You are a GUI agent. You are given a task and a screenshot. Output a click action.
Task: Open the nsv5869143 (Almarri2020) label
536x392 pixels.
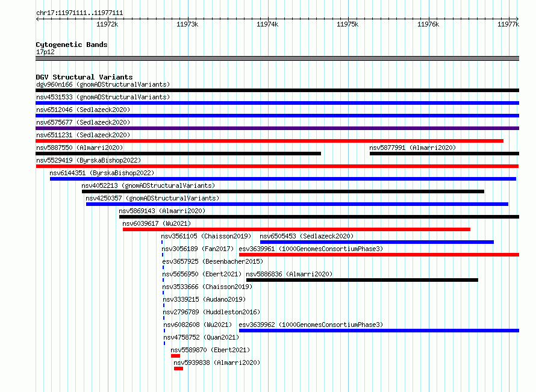tap(162, 211)
